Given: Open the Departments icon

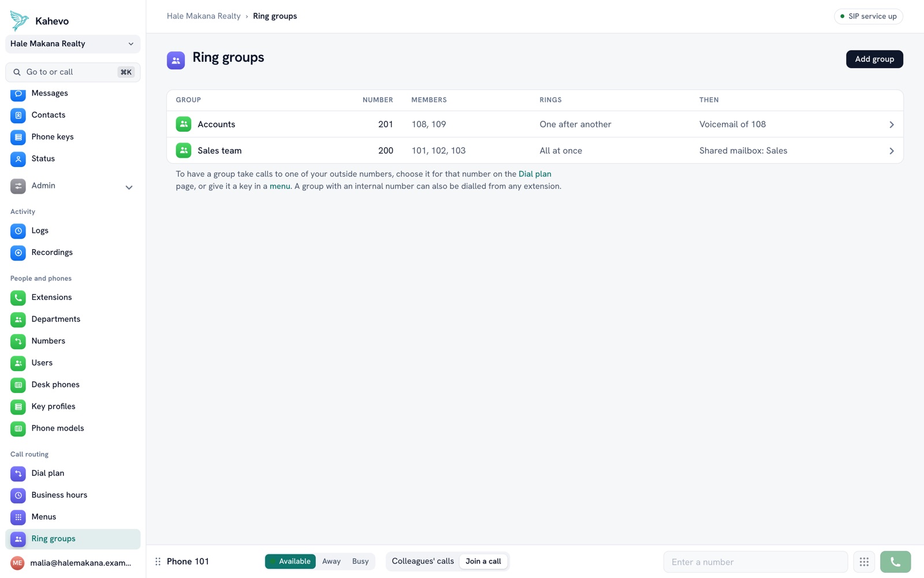Looking at the screenshot, I should tap(18, 320).
